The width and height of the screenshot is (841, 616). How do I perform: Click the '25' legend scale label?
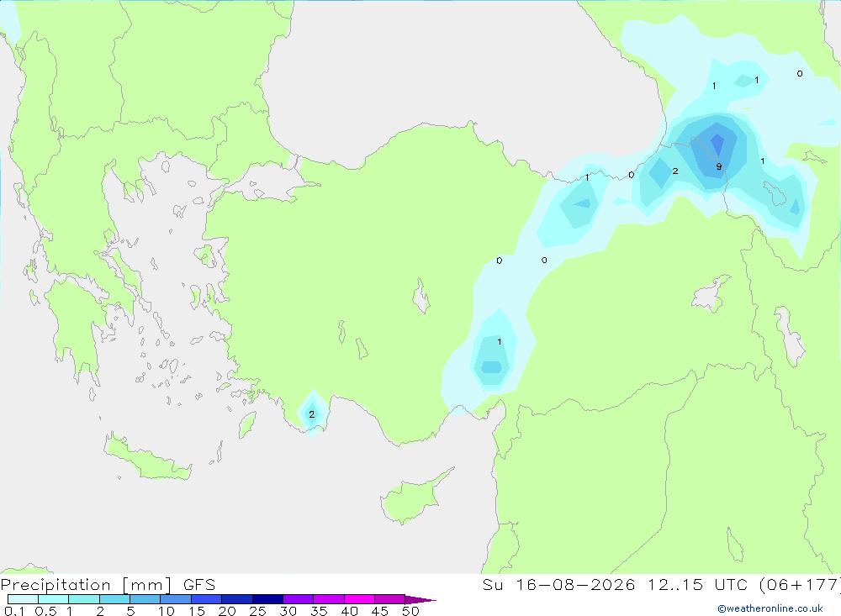click(x=257, y=611)
